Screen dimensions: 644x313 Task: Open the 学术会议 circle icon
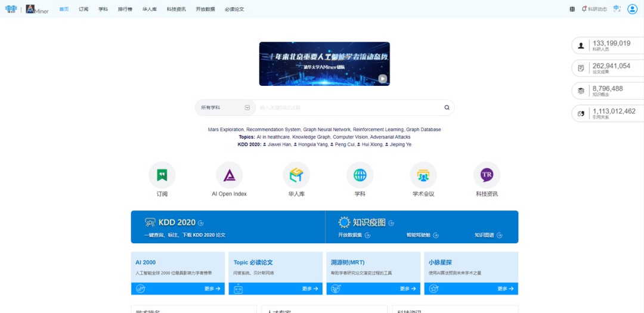[423, 175]
